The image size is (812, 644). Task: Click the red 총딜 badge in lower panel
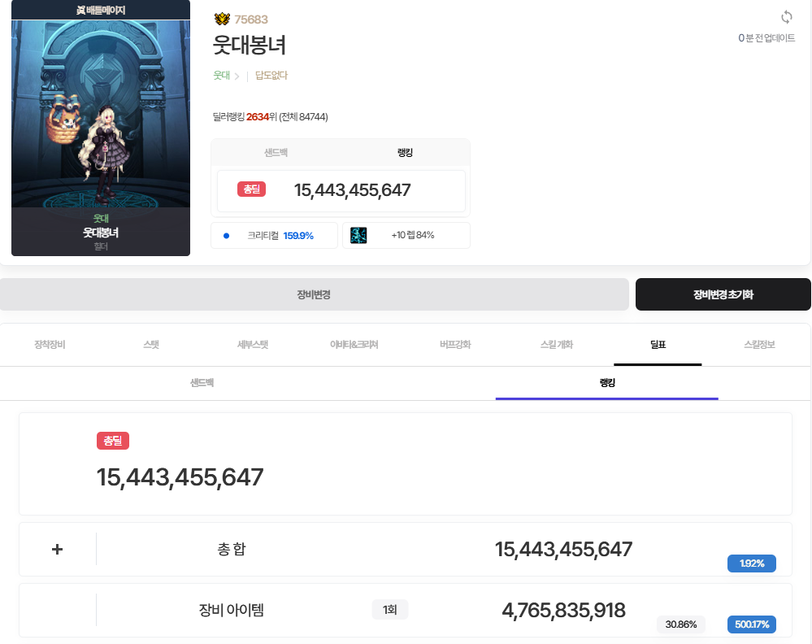tap(113, 441)
